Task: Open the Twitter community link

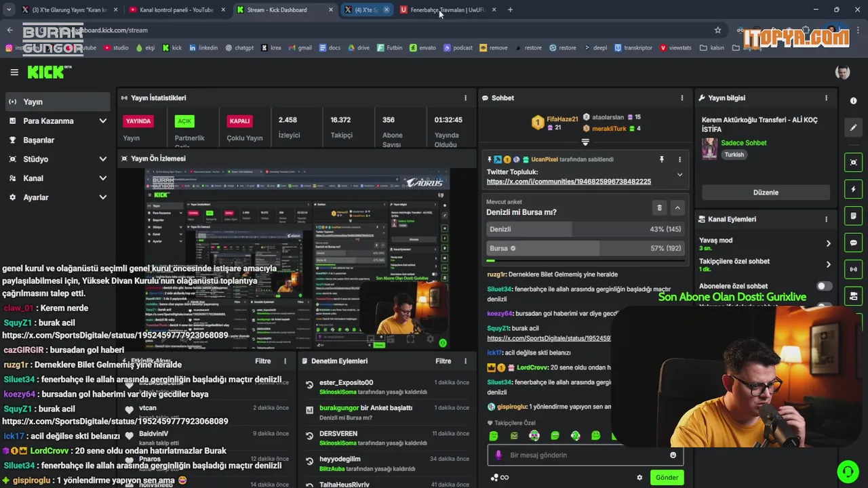Action: [568, 182]
